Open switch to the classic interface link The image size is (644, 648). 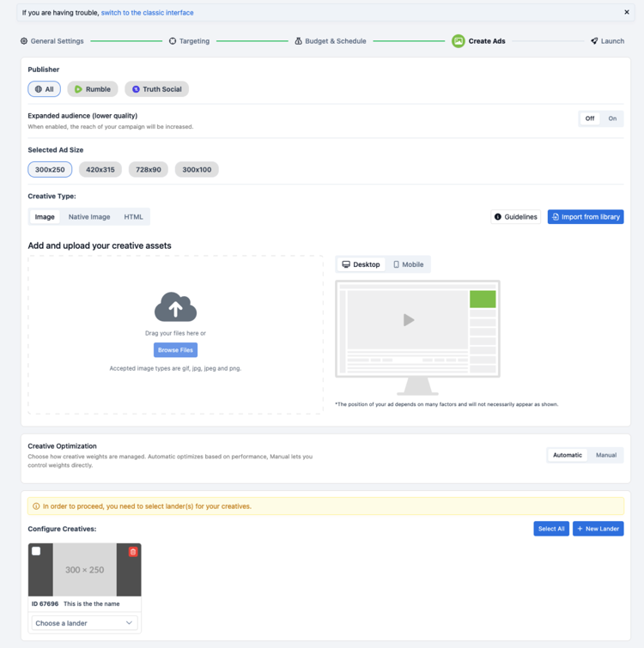point(147,13)
